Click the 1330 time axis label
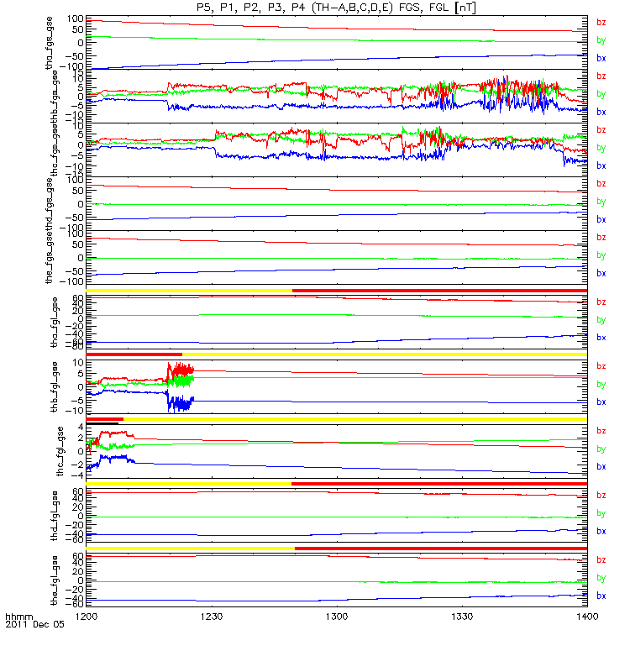The height and width of the screenshot is (672, 630). [462, 617]
